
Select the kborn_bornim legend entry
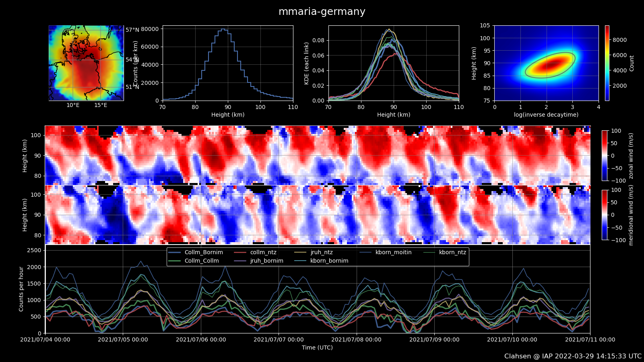(322, 261)
